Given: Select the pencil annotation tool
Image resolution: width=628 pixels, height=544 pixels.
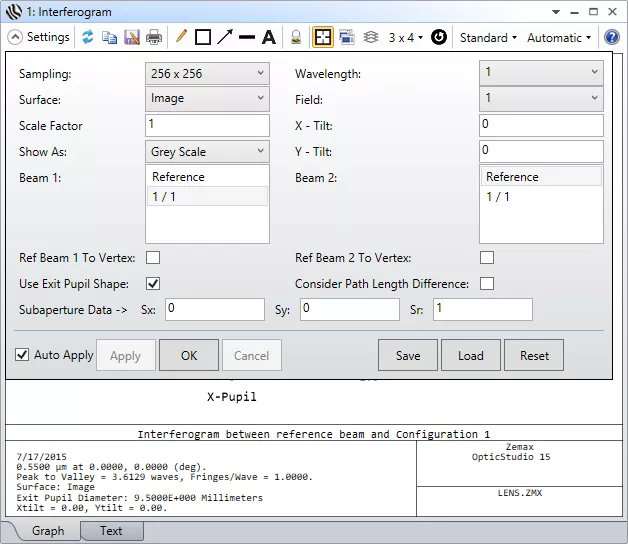Looking at the screenshot, I should click(181, 37).
